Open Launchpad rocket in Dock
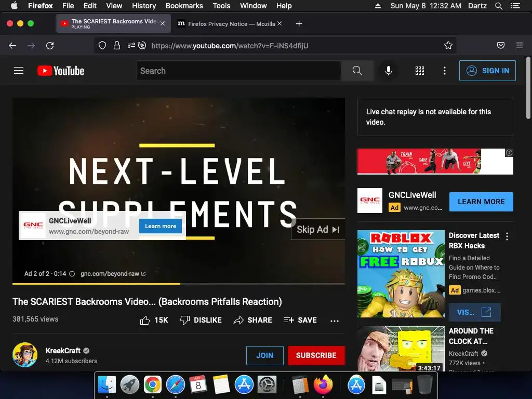The image size is (532, 399). (x=130, y=385)
